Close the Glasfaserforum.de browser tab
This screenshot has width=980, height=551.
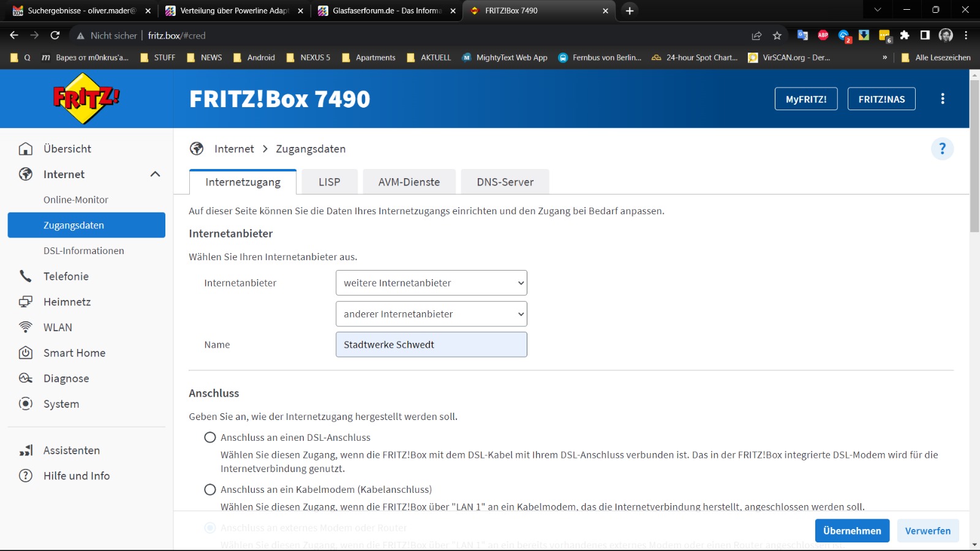453,11
